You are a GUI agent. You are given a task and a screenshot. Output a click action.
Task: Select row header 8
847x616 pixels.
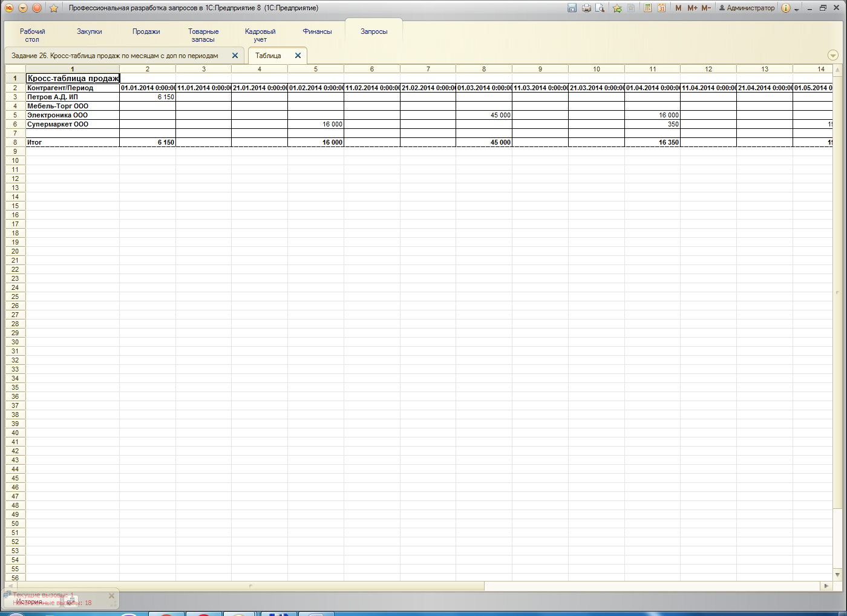click(15, 142)
